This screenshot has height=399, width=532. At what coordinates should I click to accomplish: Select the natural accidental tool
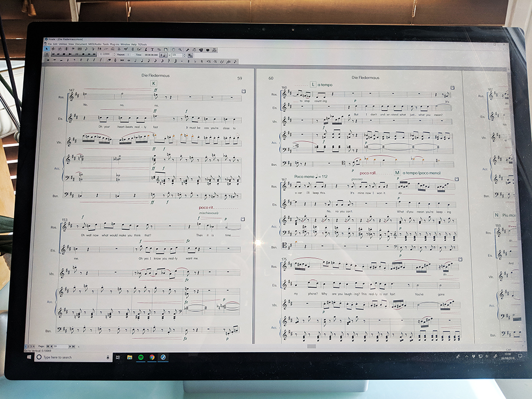(202, 61)
